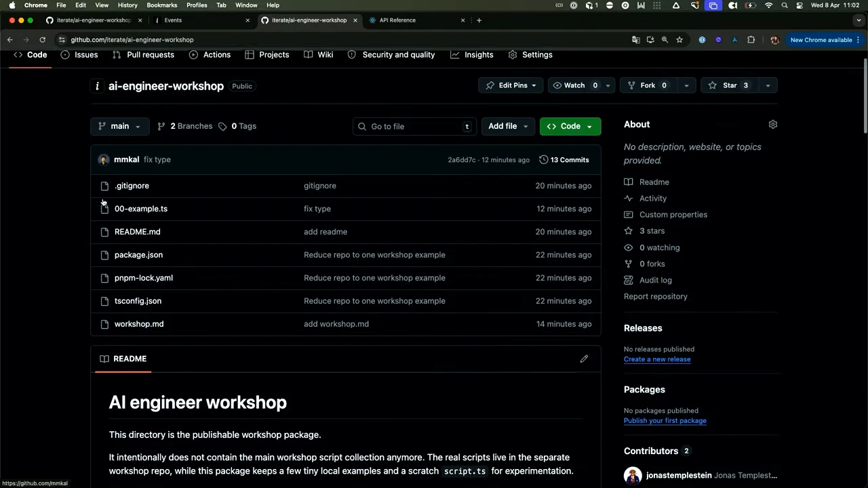Click the page zoom magnifier in address bar
The height and width of the screenshot is (488, 868).
[x=665, y=40]
